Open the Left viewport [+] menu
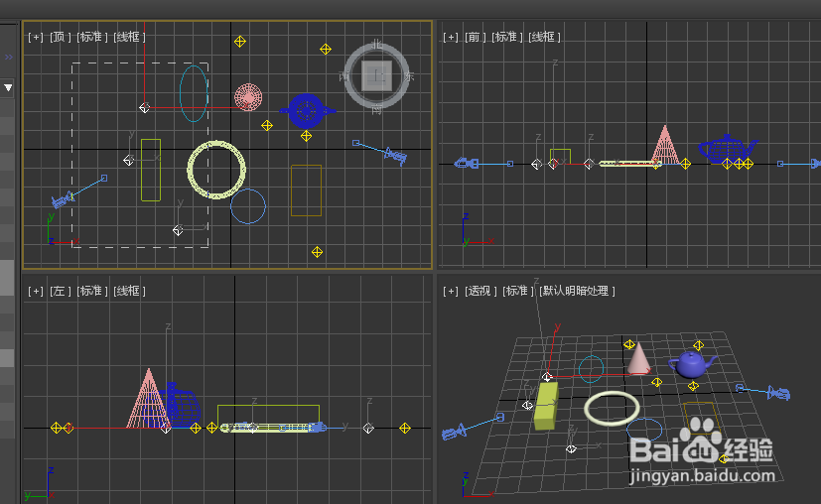The width and height of the screenshot is (821, 504). [x=35, y=291]
